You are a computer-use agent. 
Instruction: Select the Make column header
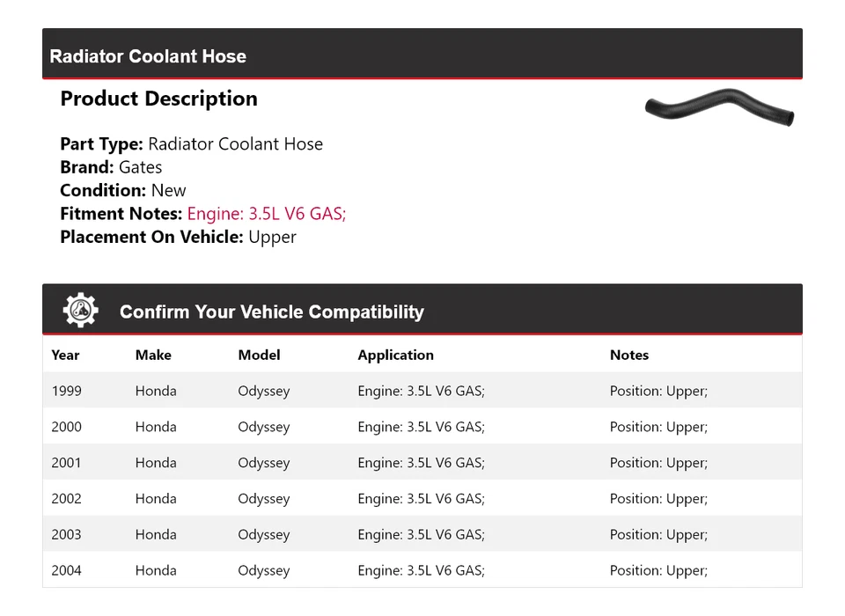[x=153, y=356]
